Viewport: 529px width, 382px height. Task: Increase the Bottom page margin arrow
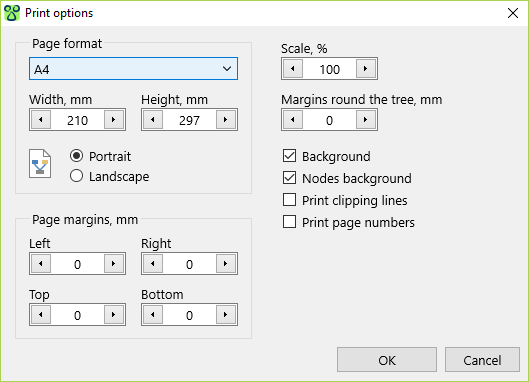coord(225,315)
